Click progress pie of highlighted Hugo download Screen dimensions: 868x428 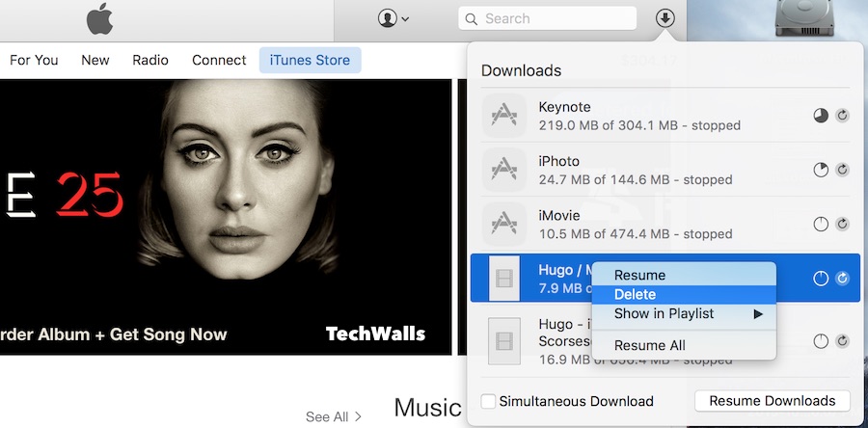click(x=821, y=279)
